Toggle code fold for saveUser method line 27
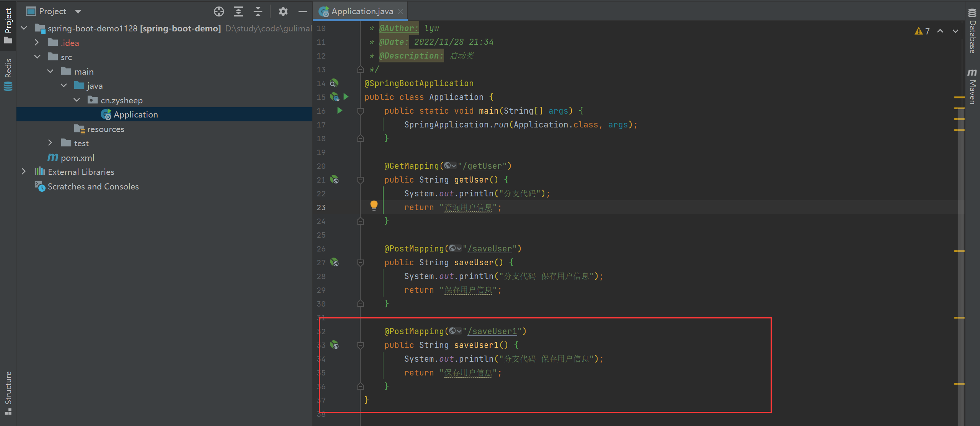The width and height of the screenshot is (980, 426). [360, 263]
